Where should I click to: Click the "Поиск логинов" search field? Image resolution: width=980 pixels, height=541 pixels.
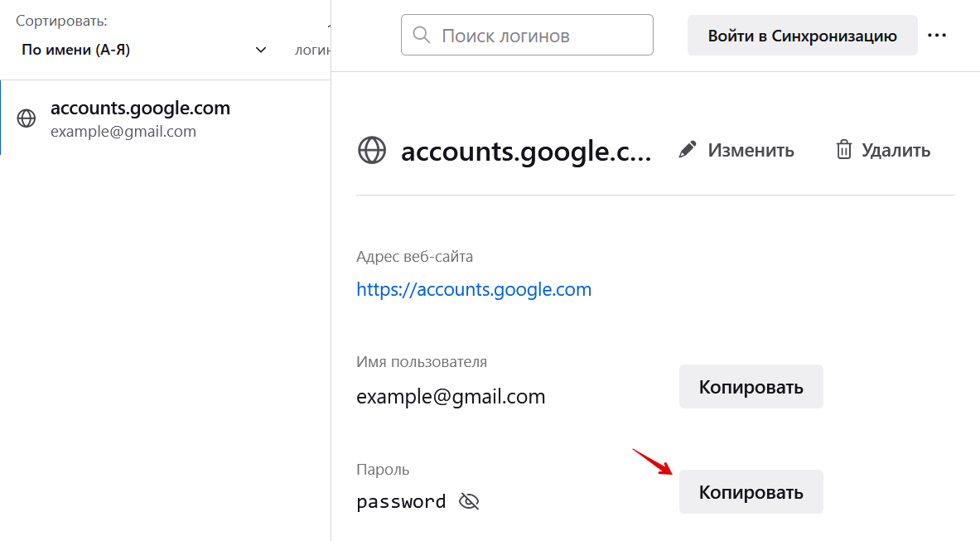pos(538,36)
